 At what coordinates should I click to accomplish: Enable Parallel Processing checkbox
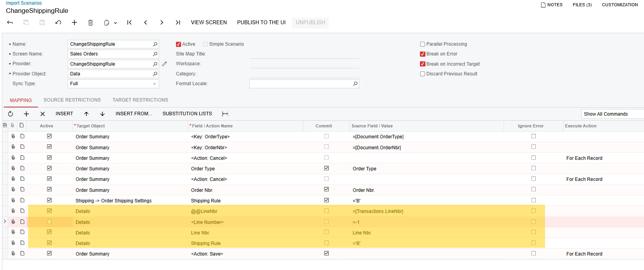coord(422,44)
